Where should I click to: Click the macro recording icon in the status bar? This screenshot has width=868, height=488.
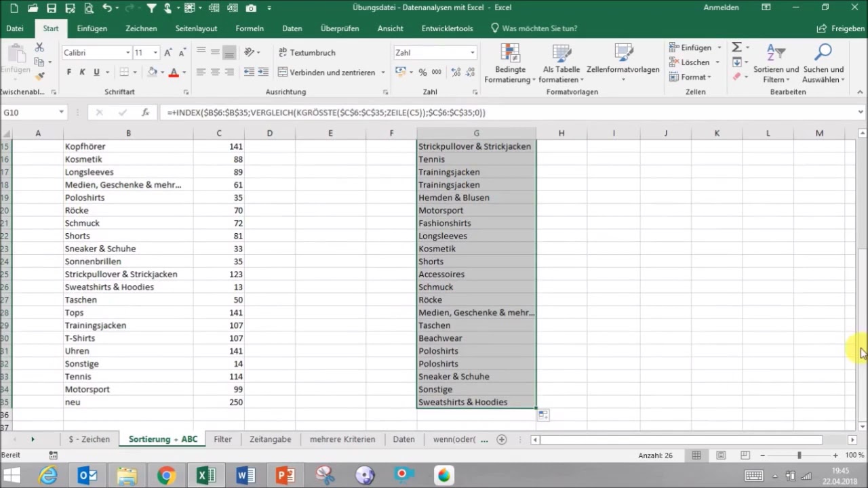click(x=54, y=455)
